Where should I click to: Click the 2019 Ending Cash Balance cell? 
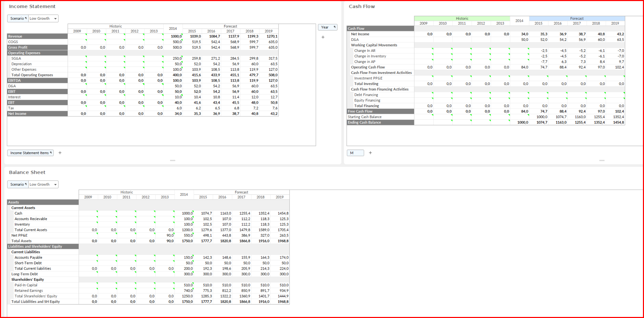click(615, 122)
